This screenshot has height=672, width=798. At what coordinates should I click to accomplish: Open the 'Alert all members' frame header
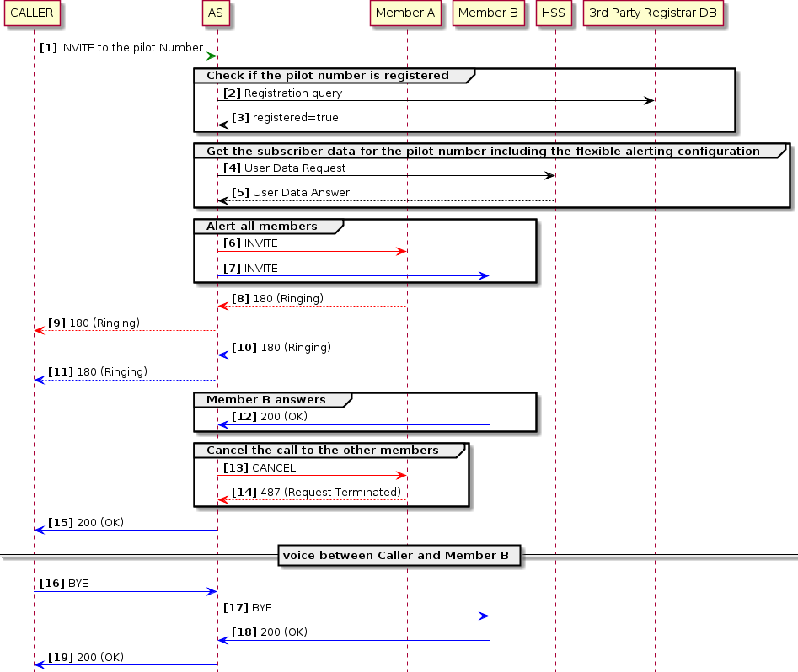(x=262, y=226)
